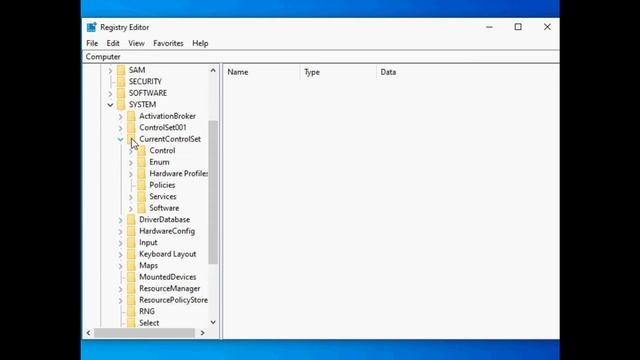Expand the SAM key chevron
The width and height of the screenshot is (640, 360).
(110, 71)
